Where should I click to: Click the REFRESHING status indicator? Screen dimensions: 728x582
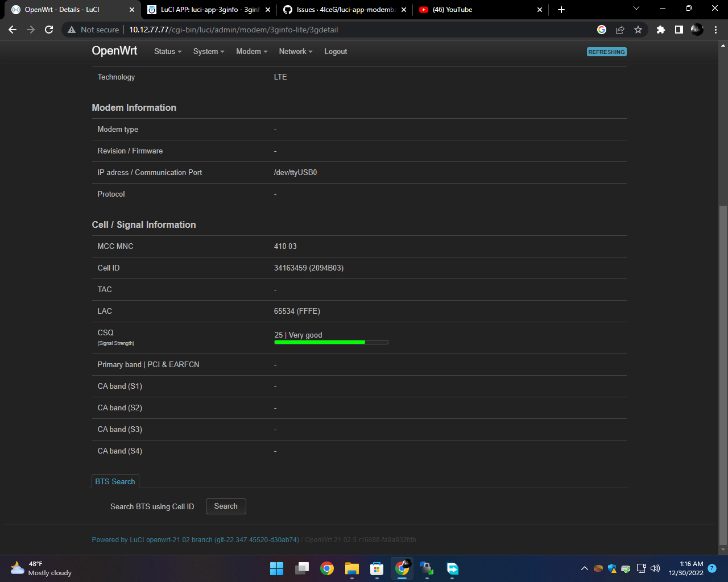(x=606, y=51)
